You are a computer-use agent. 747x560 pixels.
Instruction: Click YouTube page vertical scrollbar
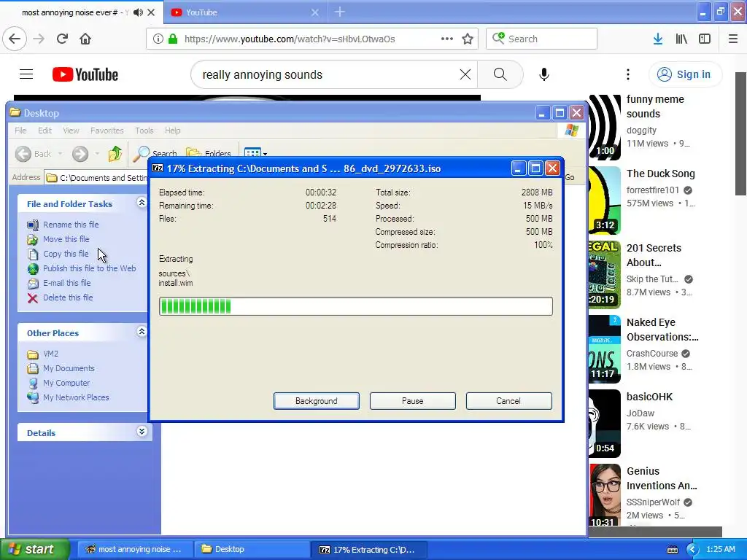point(740,133)
